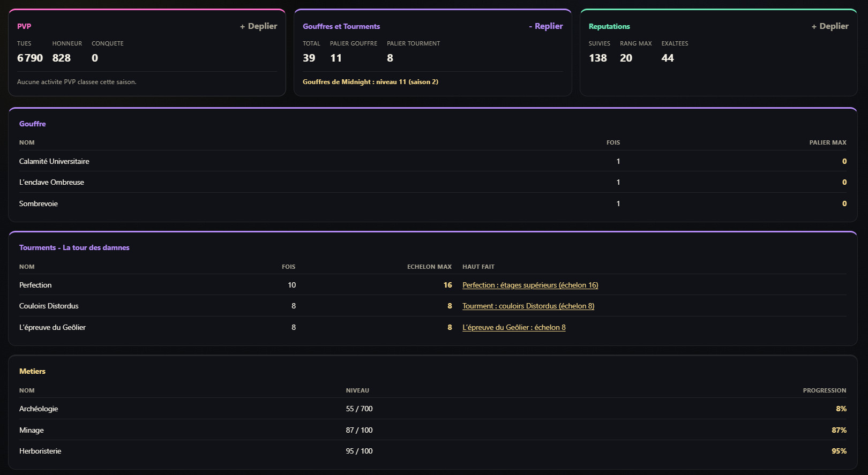Image resolution: width=868 pixels, height=475 pixels.
Task: Click the HAUT FAIT column header
Action: coord(478,267)
